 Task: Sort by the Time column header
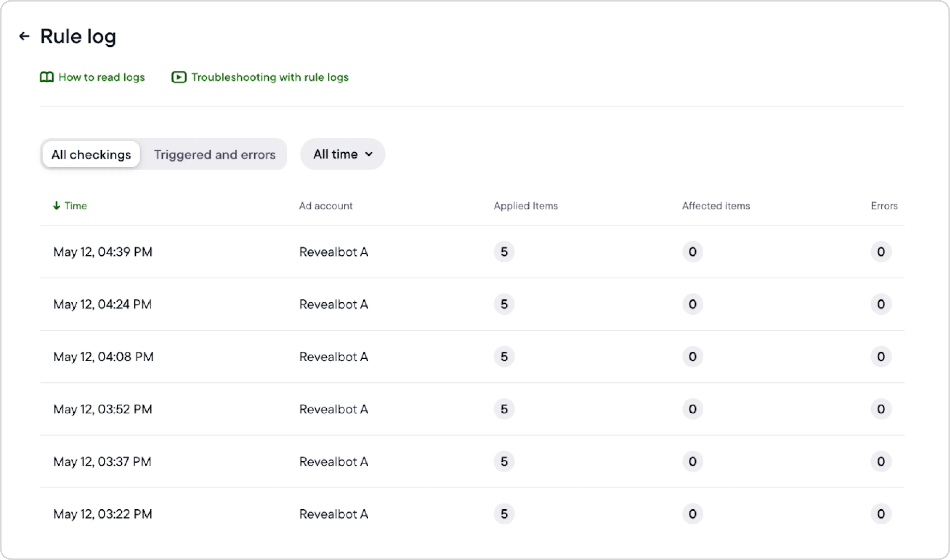point(76,206)
